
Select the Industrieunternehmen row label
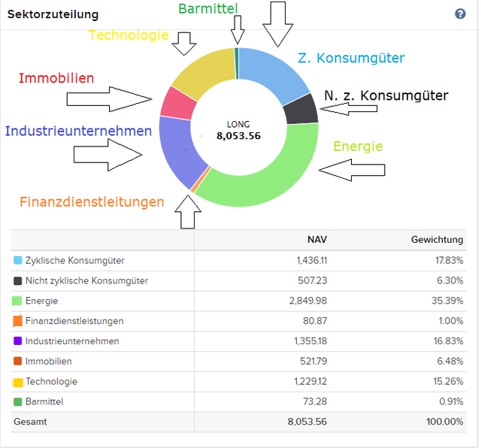click(x=72, y=341)
